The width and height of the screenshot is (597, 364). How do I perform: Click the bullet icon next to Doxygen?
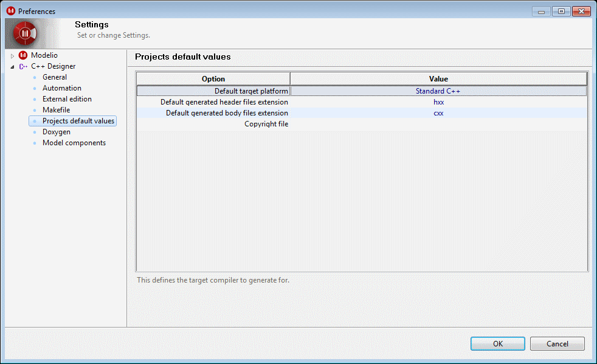pos(35,132)
